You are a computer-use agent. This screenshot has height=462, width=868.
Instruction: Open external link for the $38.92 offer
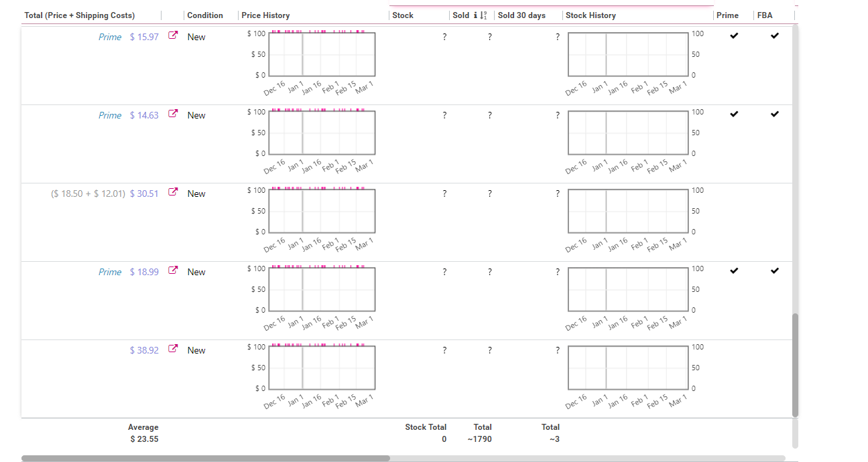[x=173, y=350]
